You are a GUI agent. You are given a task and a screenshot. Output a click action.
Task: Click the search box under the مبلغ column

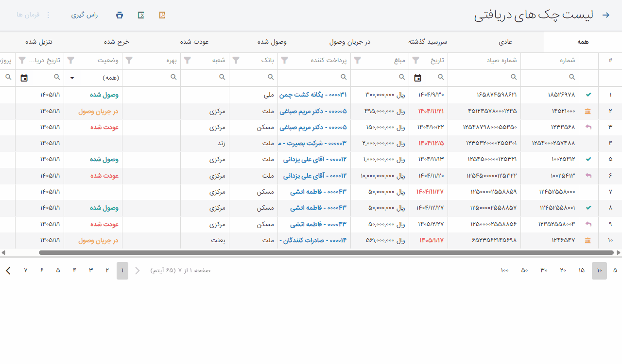pos(380,78)
